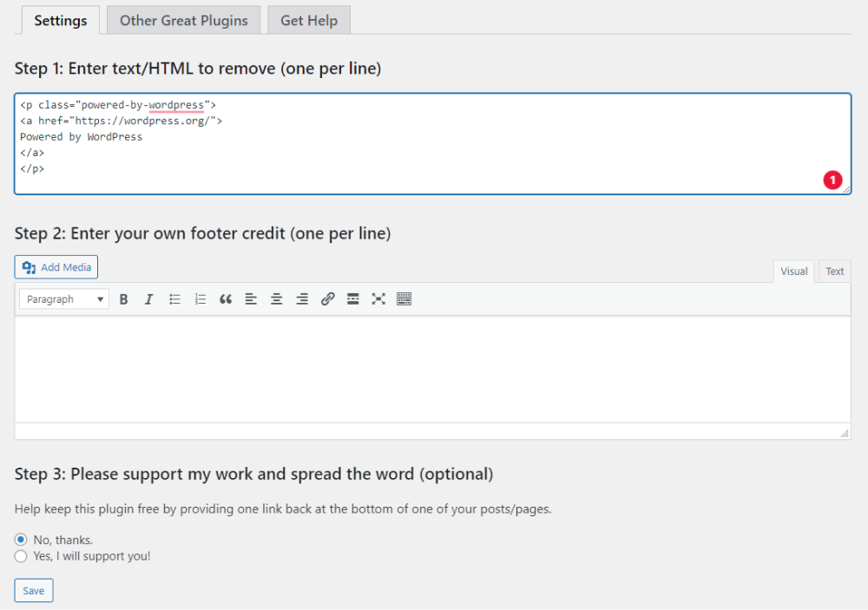Switch editor to Text mode
The width and height of the screenshot is (868, 610).
click(835, 272)
